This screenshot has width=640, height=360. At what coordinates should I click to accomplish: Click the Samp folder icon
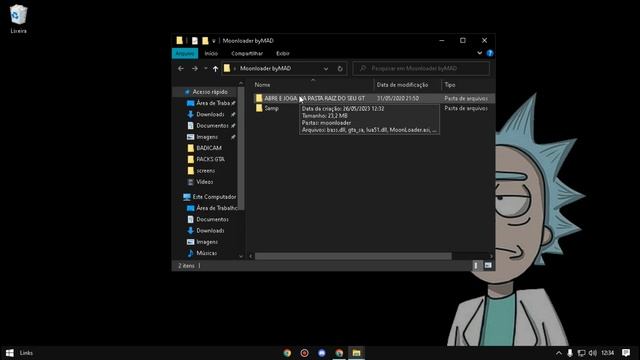(x=259, y=108)
